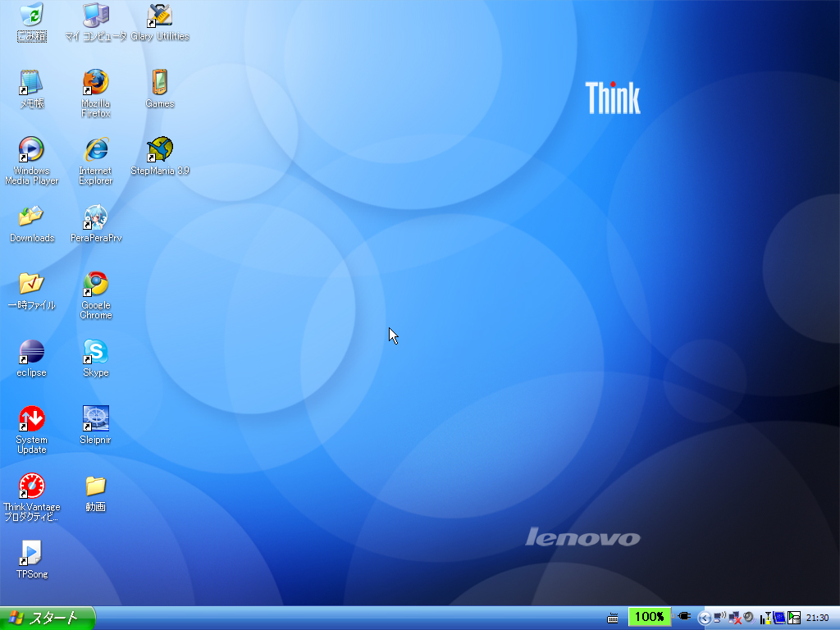The image size is (840, 630).
Task: Select the Sleipnir browser shortcut
Action: (96, 426)
